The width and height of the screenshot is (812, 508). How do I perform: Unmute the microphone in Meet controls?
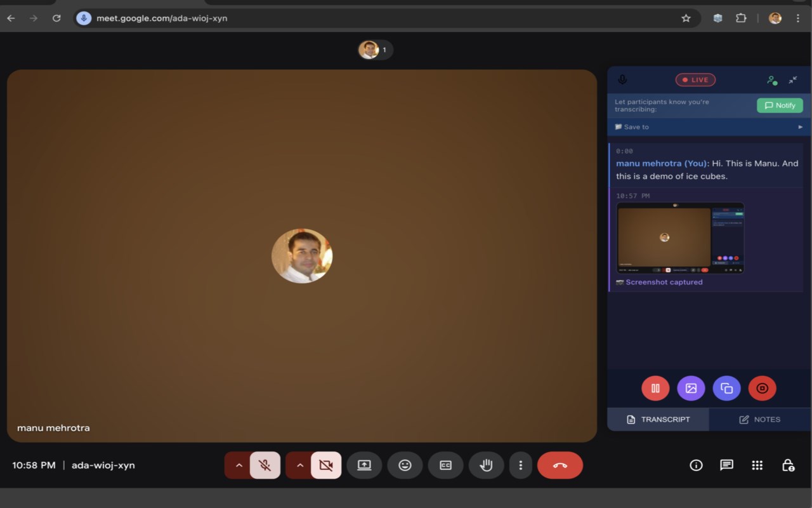pos(265,465)
